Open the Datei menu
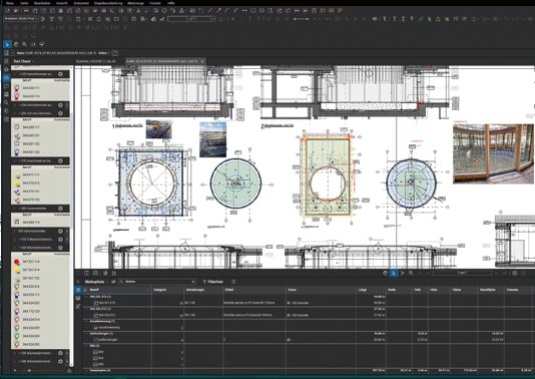 click(24, 3)
